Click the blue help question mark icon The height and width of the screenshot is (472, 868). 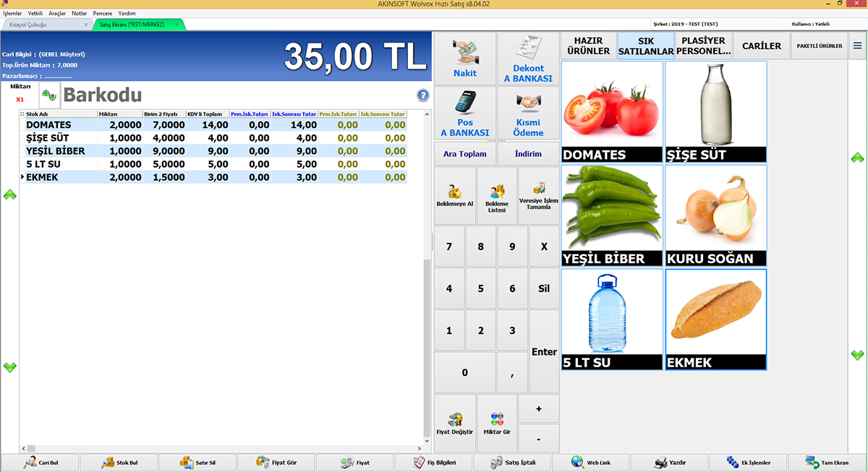pos(423,95)
